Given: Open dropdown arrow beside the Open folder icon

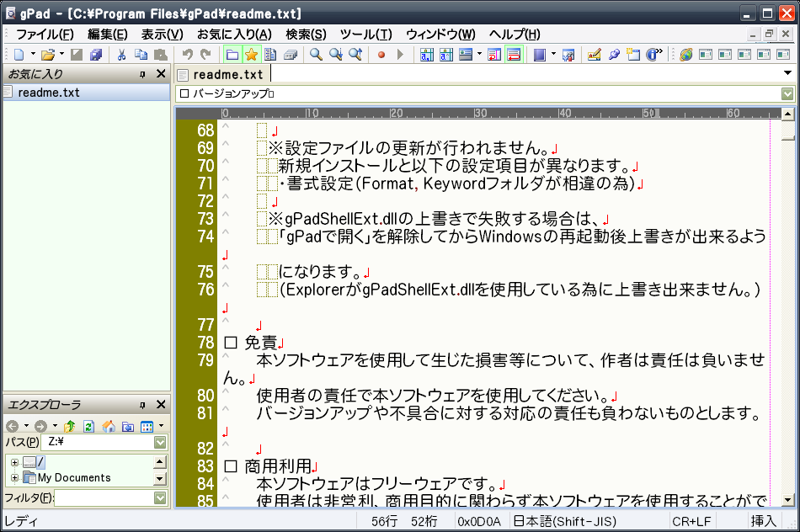Looking at the screenshot, I should [61, 54].
